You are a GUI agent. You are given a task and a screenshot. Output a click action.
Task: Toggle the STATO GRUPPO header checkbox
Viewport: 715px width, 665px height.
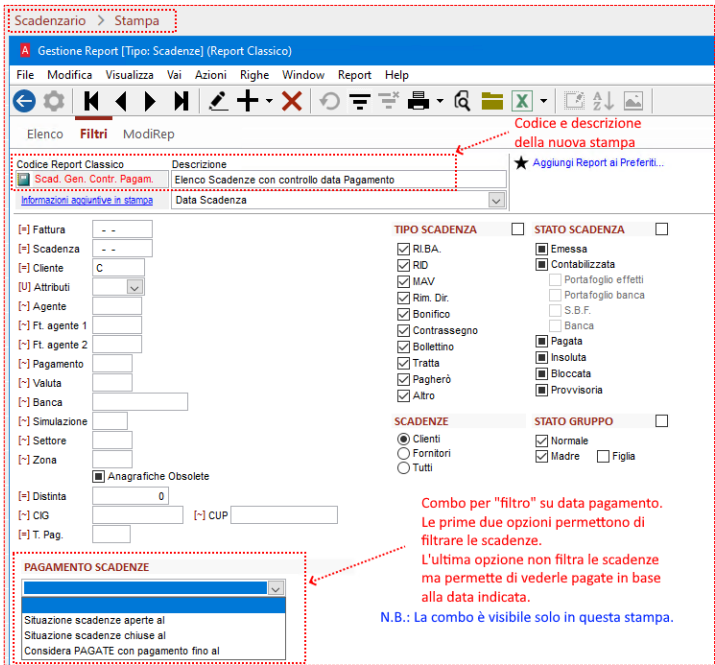tap(662, 421)
